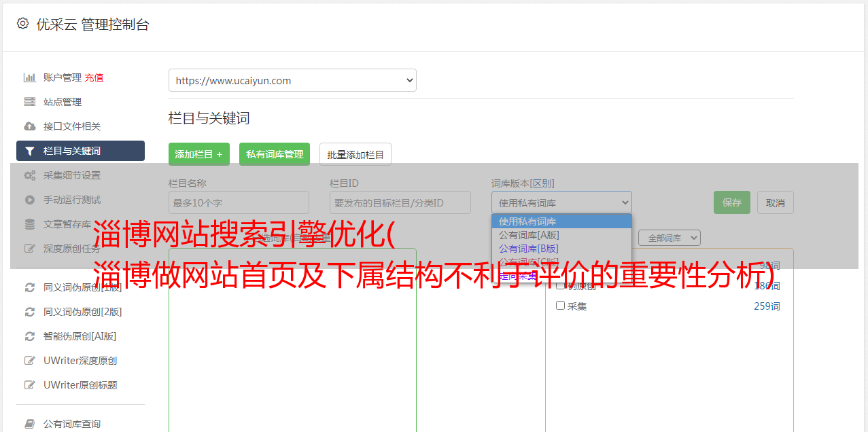
Task: Tick the 伪原创 checkbox
Action: point(561,285)
